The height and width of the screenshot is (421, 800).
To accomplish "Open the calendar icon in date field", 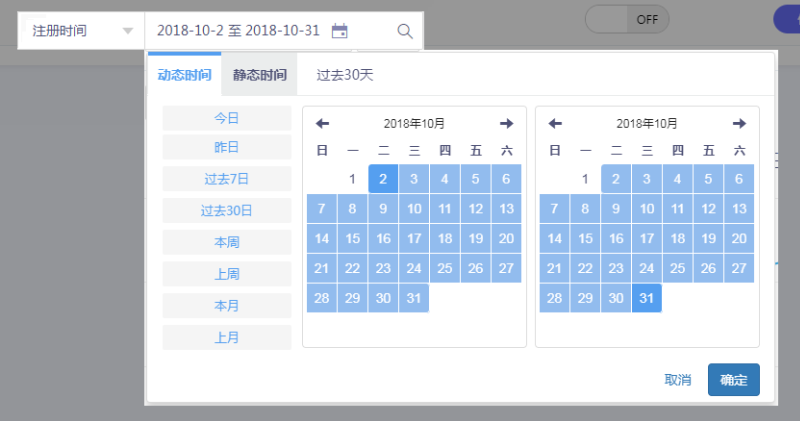I will [x=339, y=31].
